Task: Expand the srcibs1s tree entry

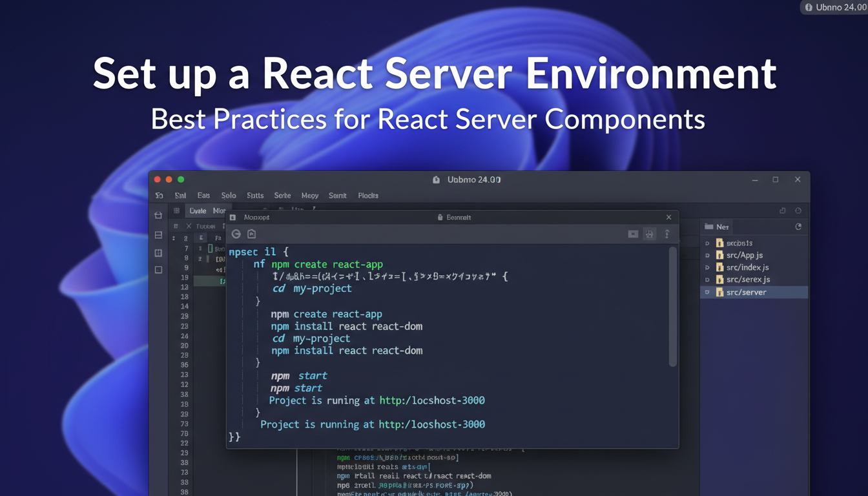Action: click(707, 243)
